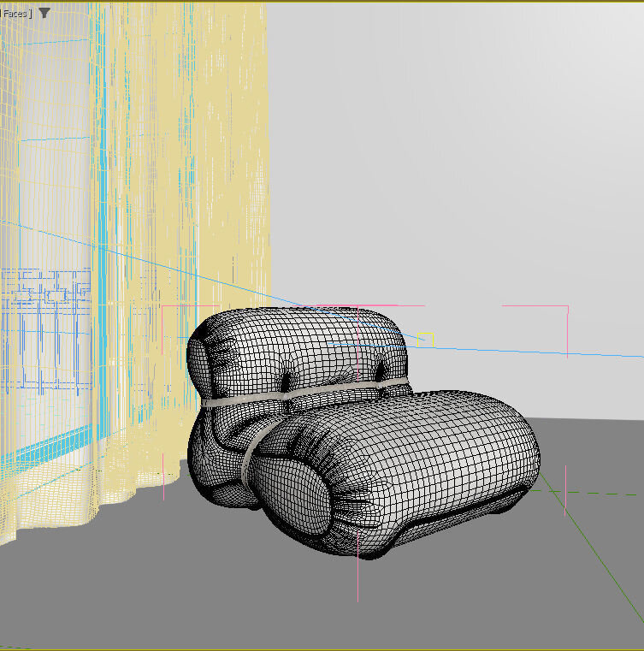Click the pink selection bracket corner on wall
Image resolution: width=644 pixels, height=651 pixels.
pos(566,307)
